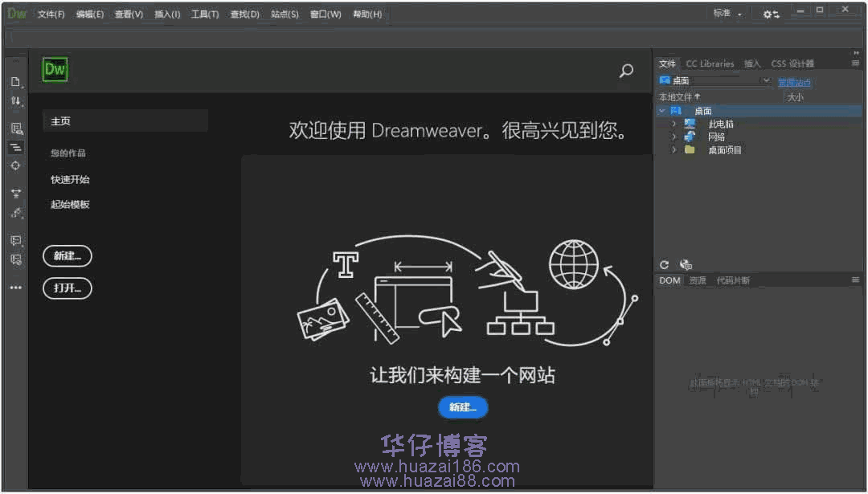
Task: Open the 查找(D) menu
Action: tap(244, 14)
